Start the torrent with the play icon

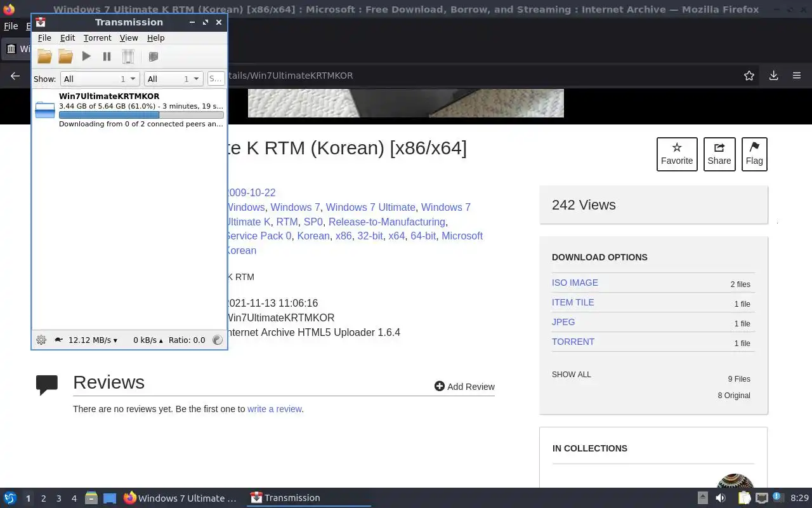[86, 57]
